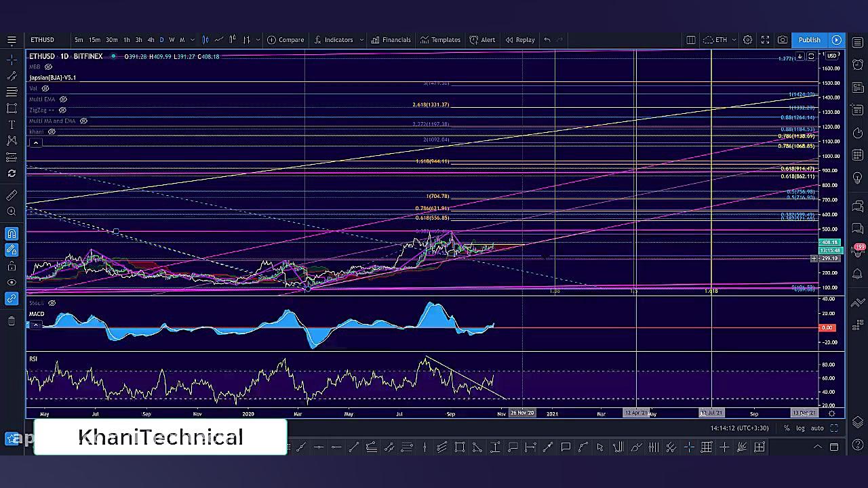This screenshot has width=868, height=488.
Task: Switch to the 15m timeframe
Action: pyautogui.click(x=94, y=40)
